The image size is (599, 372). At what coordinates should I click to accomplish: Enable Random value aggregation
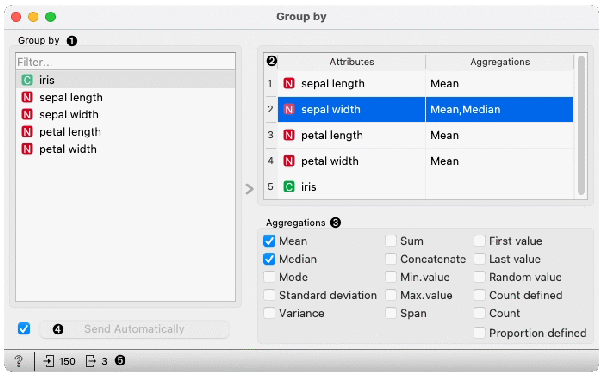click(479, 277)
